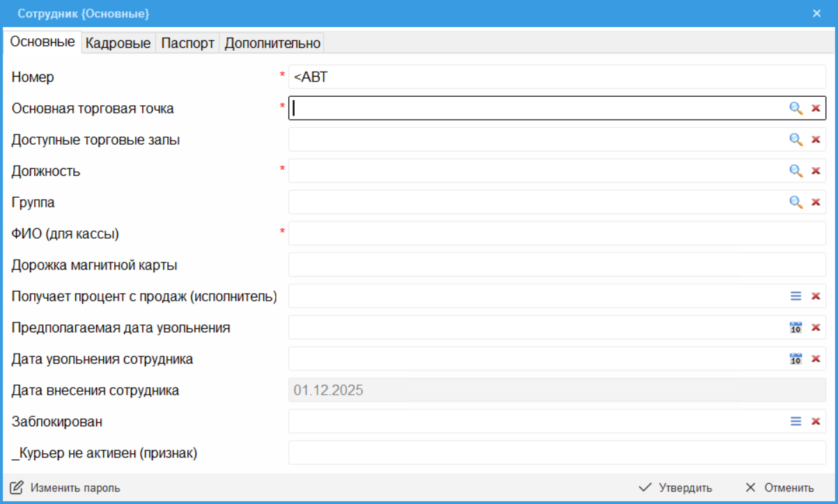Expand the Заблокирован options list
Screen dimensions: 838x504
point(796,421)
